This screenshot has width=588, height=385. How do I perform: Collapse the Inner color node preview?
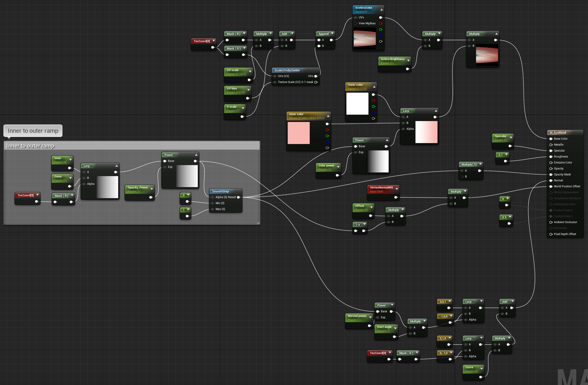click(x=328, y=116)
